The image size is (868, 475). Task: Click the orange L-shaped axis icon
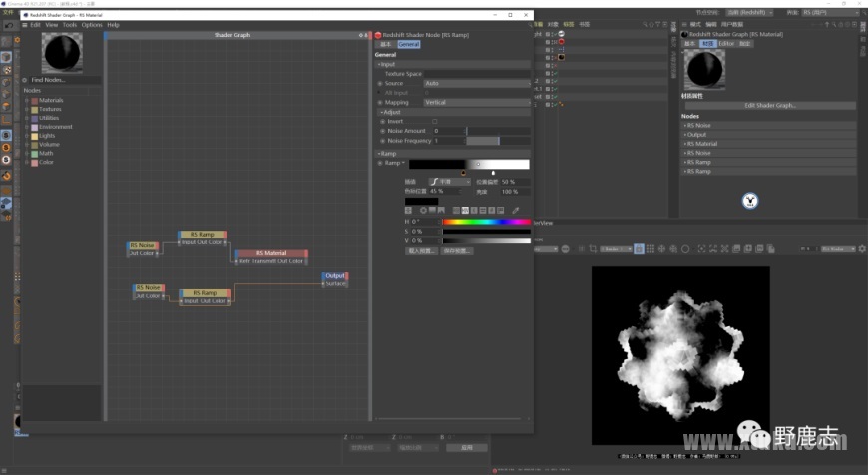pyautogui.click(x=7, y=119)
